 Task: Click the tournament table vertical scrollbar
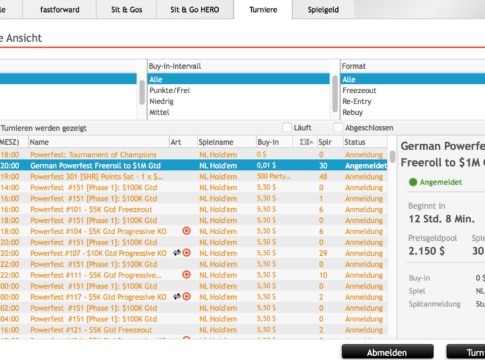pos(392,157)
